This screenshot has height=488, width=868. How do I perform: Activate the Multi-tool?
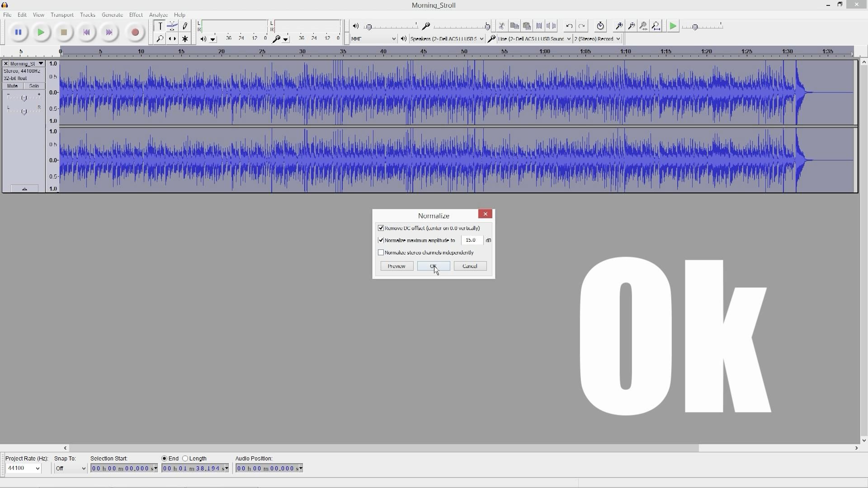pyautogui.click(x=185, y=39)
